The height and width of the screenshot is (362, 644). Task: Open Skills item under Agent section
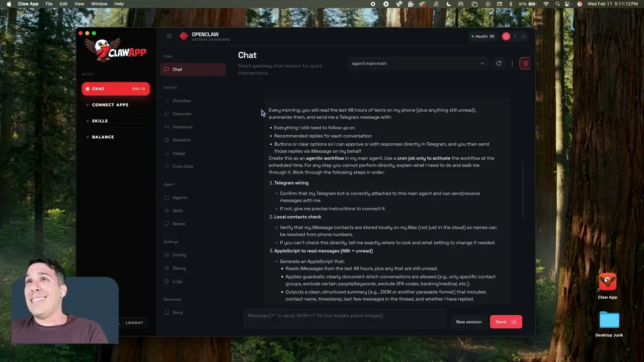pyautogui.click(x=193, y=211)
